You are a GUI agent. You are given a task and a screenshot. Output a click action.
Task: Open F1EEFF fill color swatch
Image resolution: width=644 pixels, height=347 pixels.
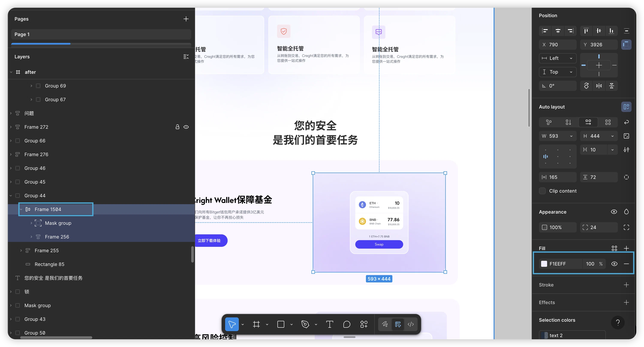(544, 264)
